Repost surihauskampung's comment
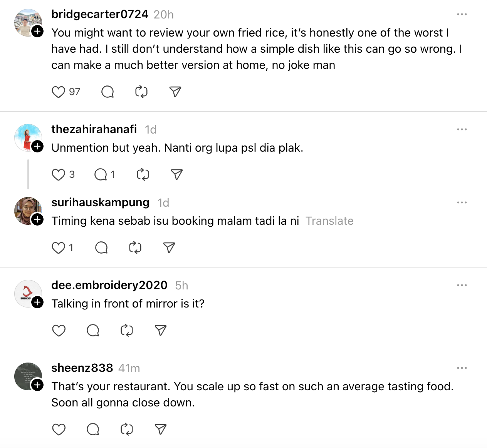487x448 pixels. [x=135, y=248]
